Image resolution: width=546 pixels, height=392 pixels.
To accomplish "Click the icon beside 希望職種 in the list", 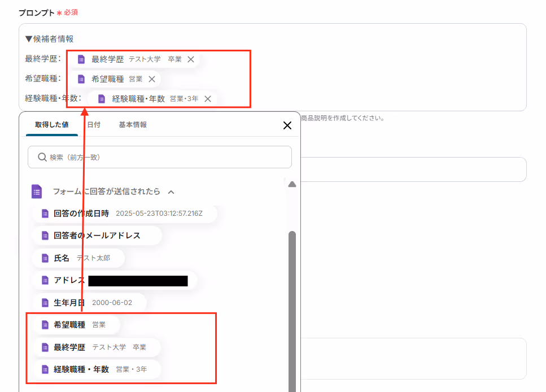I will pyautogui.click(x=45, y=325).
